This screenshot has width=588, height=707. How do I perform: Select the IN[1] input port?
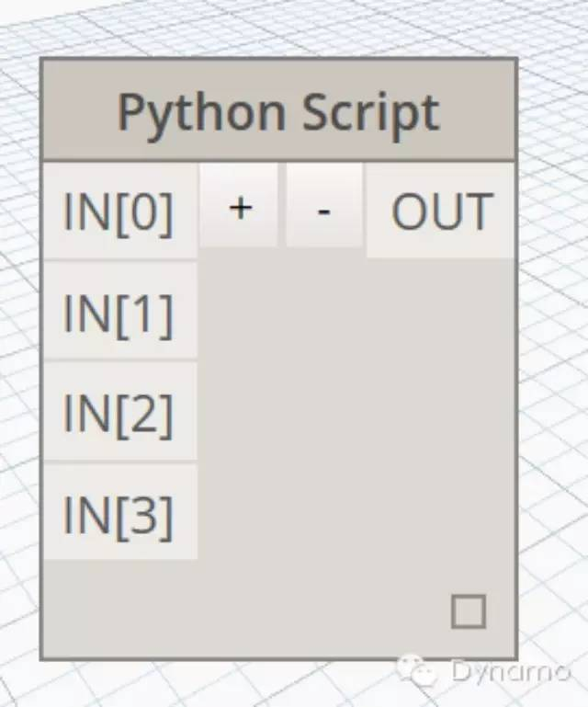pos(119,313)
